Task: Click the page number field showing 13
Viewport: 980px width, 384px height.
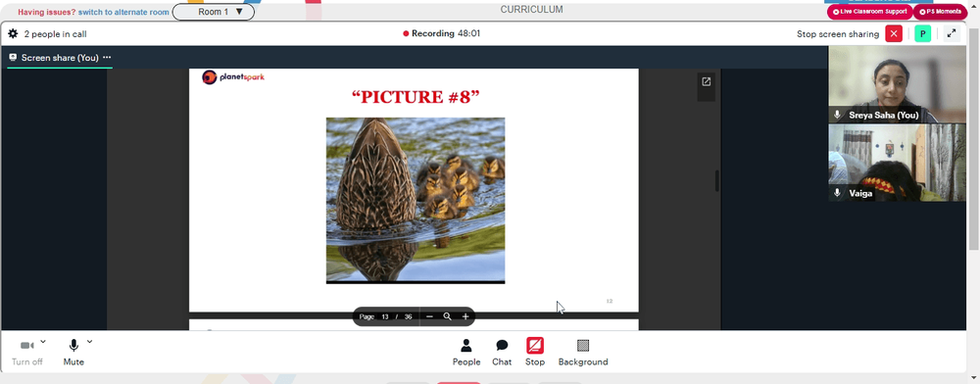Action: point(385,316)
